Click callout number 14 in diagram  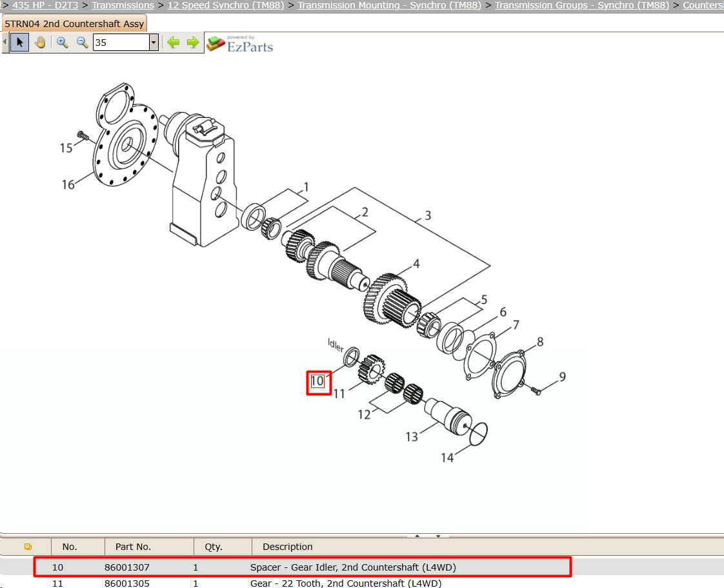click(447, 458)
